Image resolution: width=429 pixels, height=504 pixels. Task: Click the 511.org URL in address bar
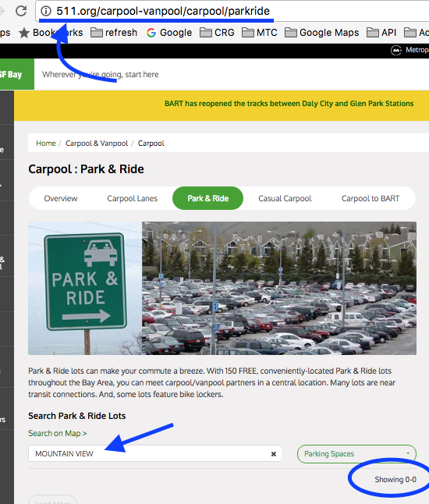click(x=163, y=11)
